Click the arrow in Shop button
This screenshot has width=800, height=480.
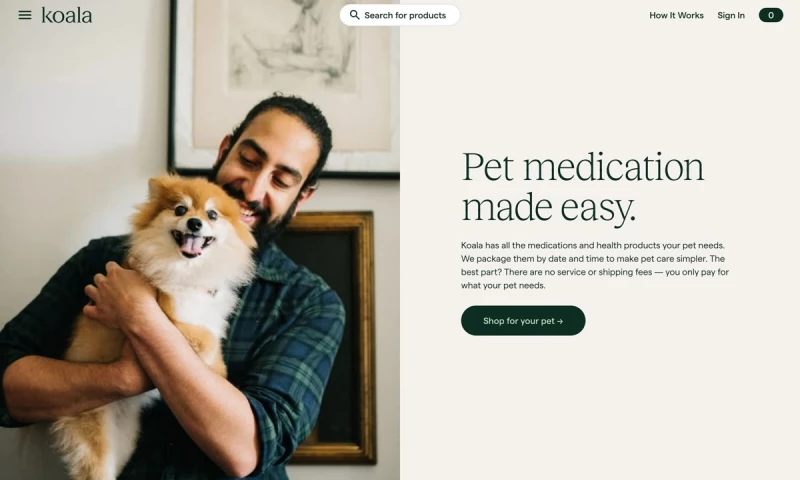(560, 321)
